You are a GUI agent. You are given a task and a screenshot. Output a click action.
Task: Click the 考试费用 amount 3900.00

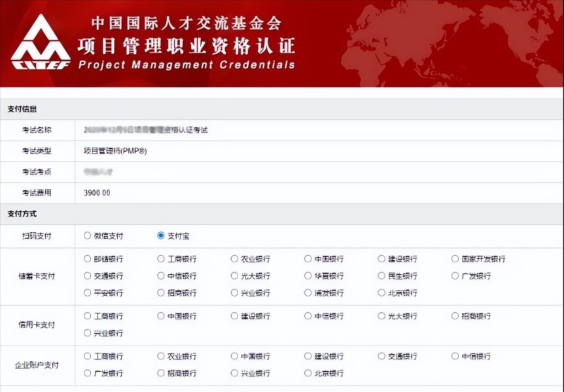coord(97,193)
